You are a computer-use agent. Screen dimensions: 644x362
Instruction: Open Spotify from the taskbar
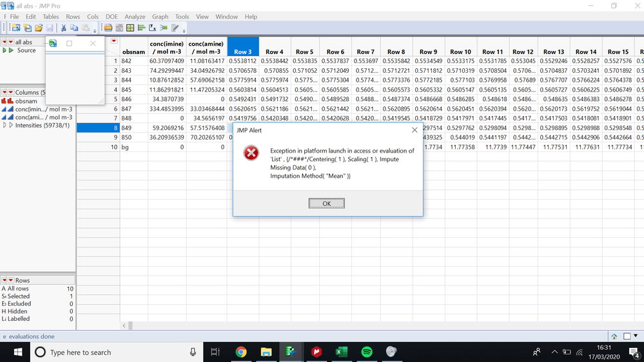[367, 352]
